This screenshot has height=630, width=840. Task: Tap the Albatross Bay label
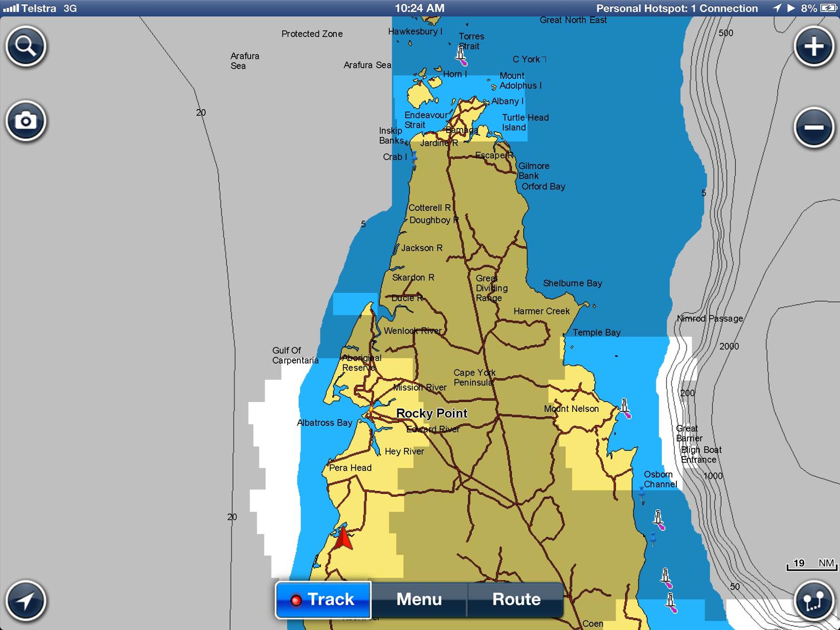coord(324,423)
